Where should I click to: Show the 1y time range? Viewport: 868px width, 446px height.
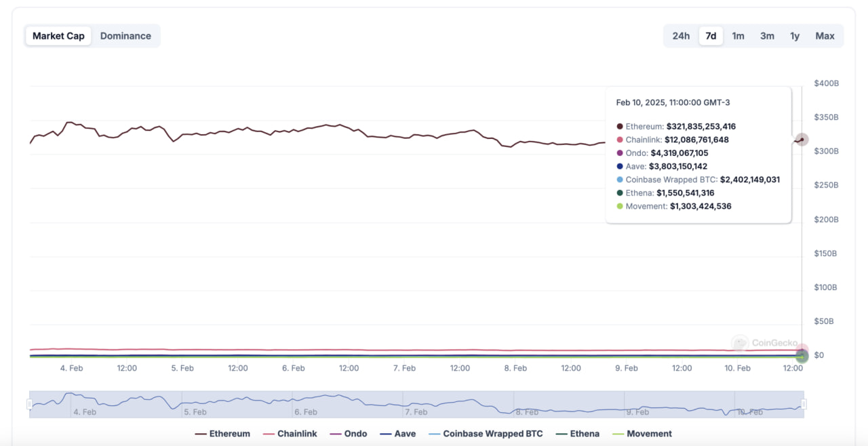[x=795, y=36]
